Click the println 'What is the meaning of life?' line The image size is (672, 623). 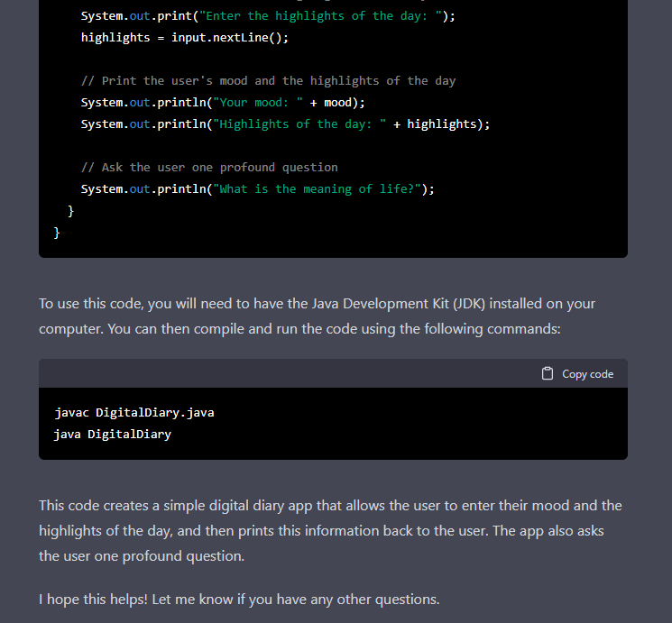point(258,189)
